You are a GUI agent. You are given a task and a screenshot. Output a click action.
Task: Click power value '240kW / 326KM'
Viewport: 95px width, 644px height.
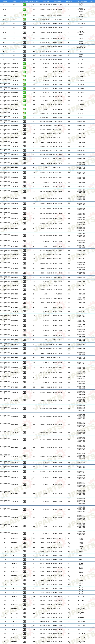(x=57, y=51)
